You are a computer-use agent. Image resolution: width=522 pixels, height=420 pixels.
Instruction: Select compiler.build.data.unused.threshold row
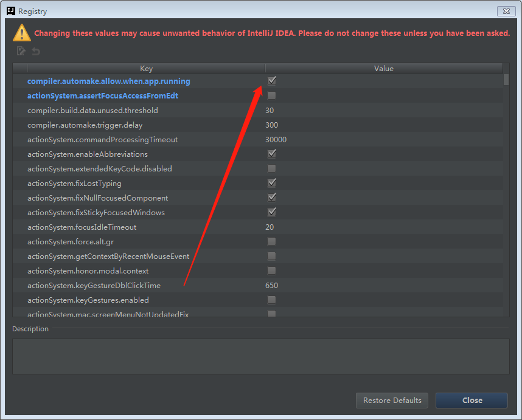[x=258, y=111]
